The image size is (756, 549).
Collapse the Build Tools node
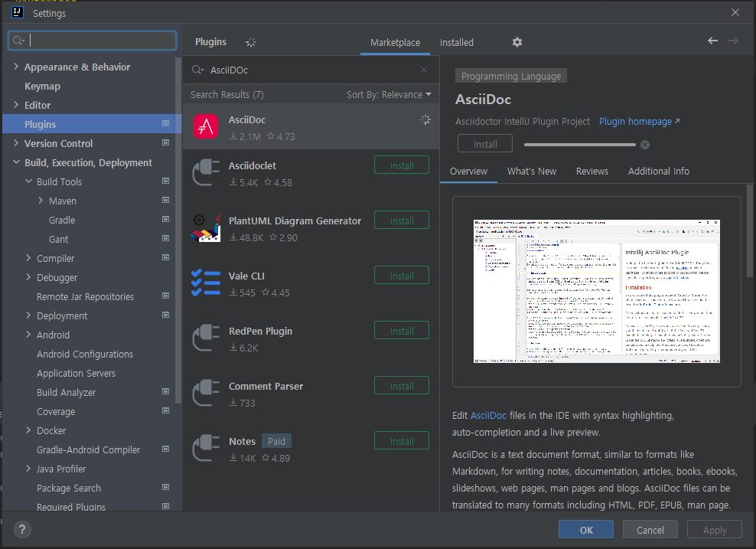point(28,181)
